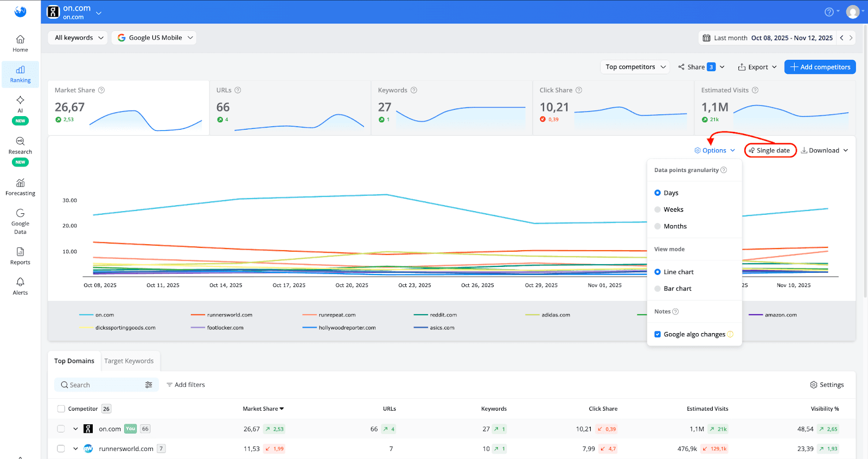Select Line chart view mode

(x=658, y=272)
